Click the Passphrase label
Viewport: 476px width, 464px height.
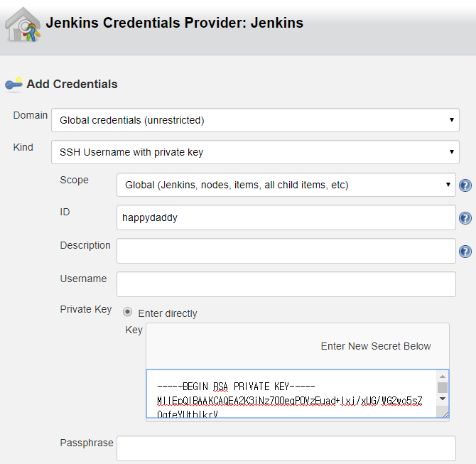[x=87, y=443]
